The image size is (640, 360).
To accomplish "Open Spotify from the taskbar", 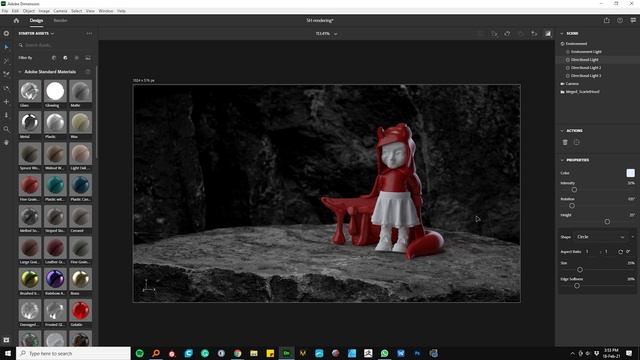I will coord(140,353).
